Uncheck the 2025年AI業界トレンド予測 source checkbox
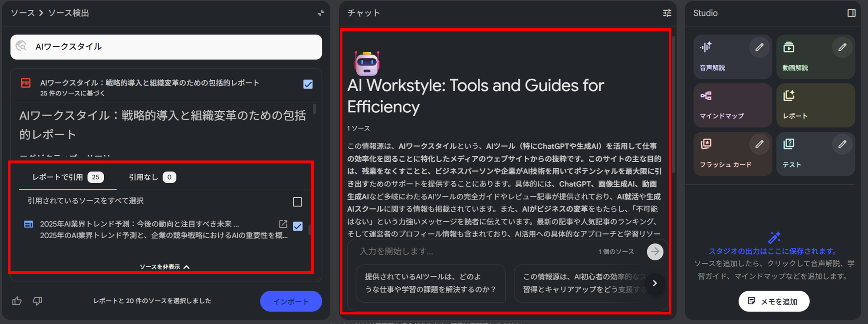 pyautogui.click(x=298, y=226)
